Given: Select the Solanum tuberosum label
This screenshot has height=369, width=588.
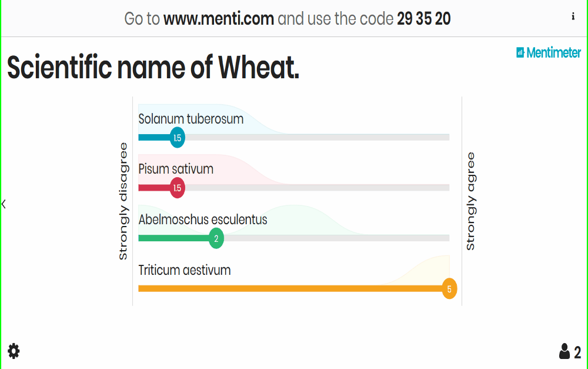Looking at the screenshot, I should (x=191, y=119).
